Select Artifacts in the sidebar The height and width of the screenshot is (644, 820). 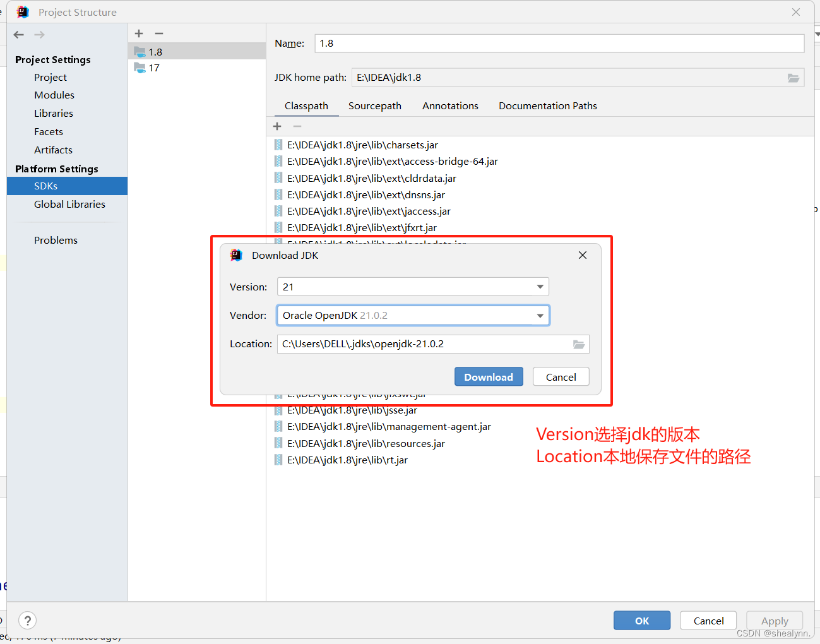[53, 150]
